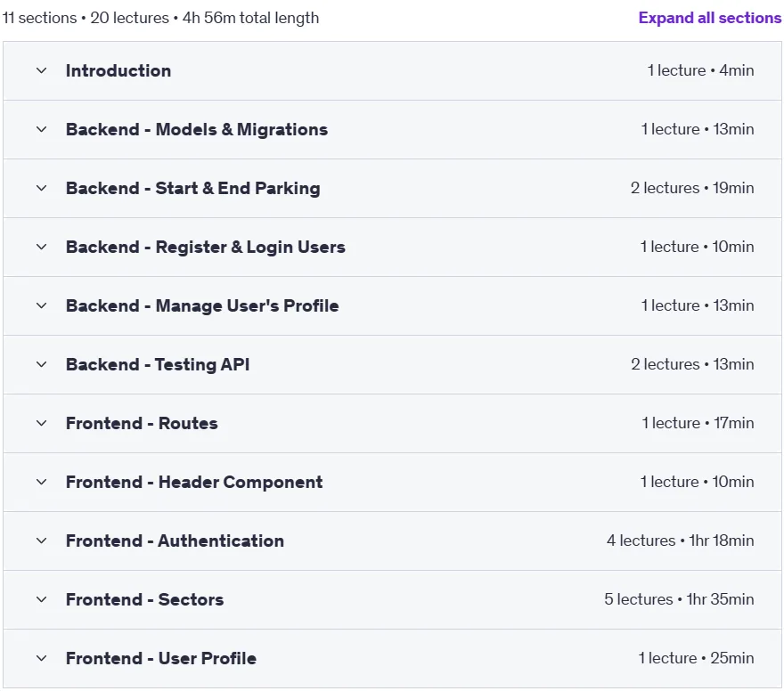The height and width of the screenshot is (691, 784).
Task: Select Frontend - Routes section title
Action: tap(142, 423)
